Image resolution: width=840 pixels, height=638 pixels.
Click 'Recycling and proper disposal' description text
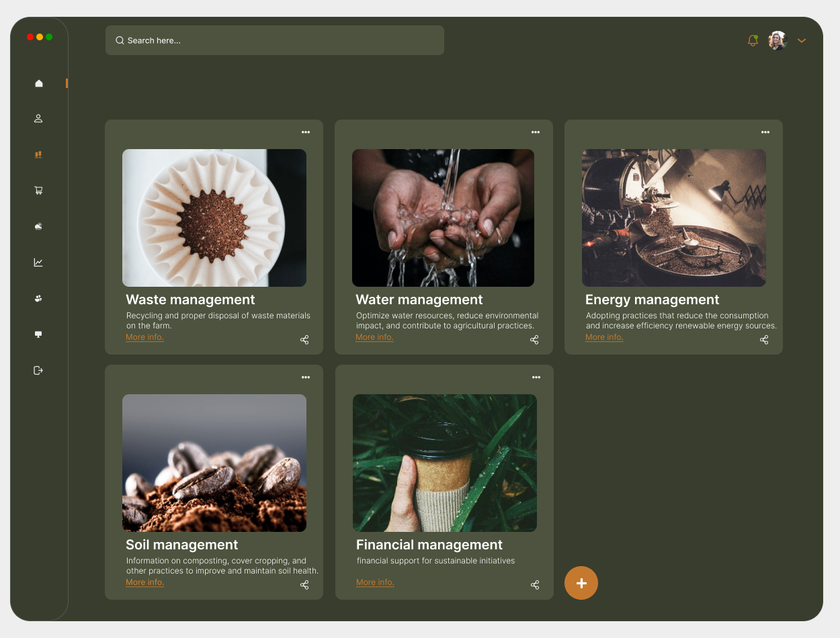(218, 320)
